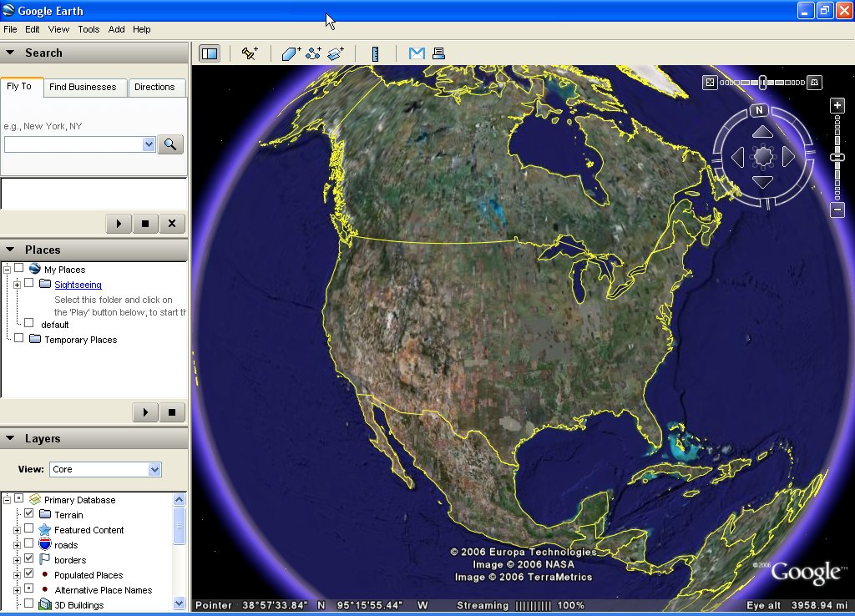Enable the Featured Content layer

tap(29, 528)
